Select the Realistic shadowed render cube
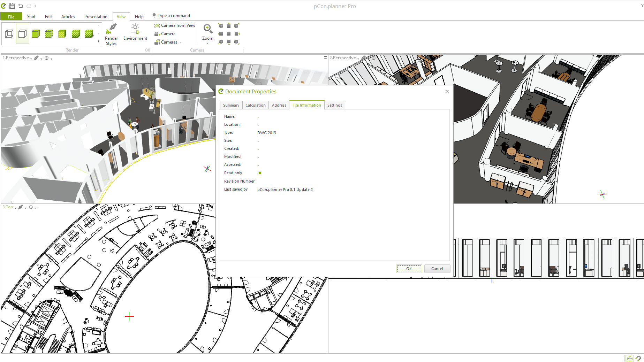 tap(89, 34)
